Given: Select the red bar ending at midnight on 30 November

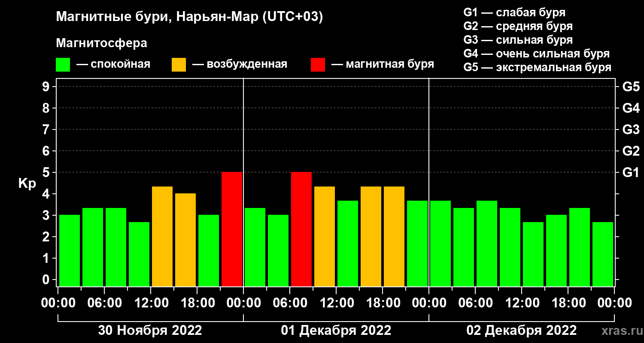Looking at the screenshot, I should 232,229.
